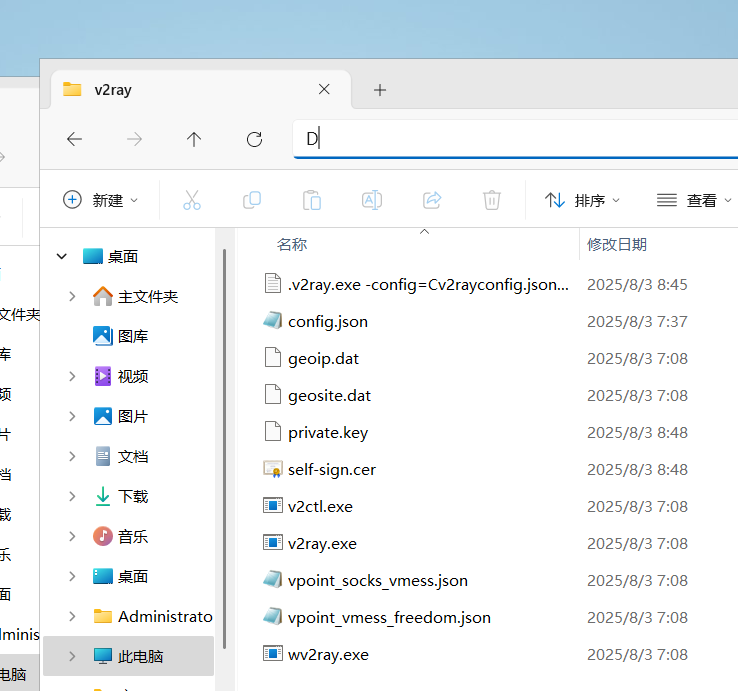Go back with the left arrow button
Screen dimensions: 738x691
pyautogui.click(x=74, y=139)
